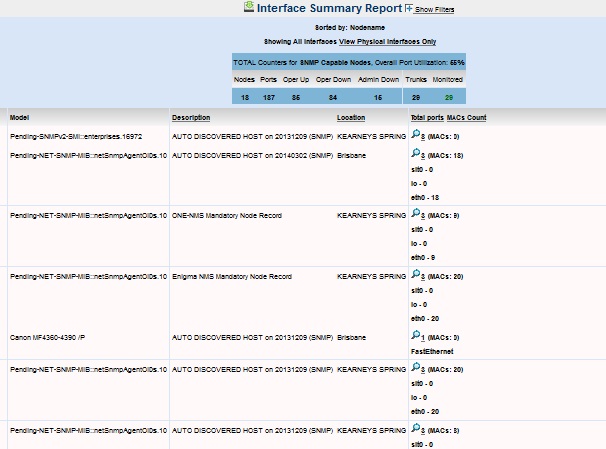
Task: Click Oper Down count 84
Action: pyautogui.click(x=333, y=98)
